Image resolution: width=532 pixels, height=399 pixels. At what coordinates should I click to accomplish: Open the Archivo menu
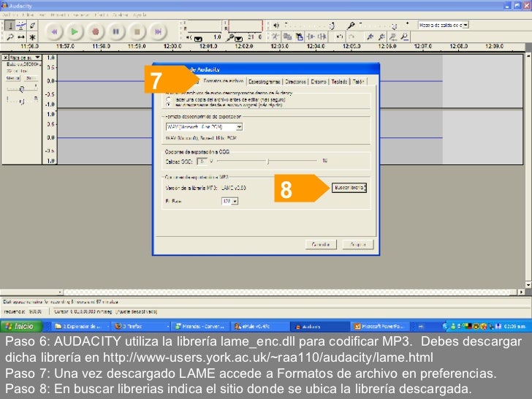tap(10, 15)
